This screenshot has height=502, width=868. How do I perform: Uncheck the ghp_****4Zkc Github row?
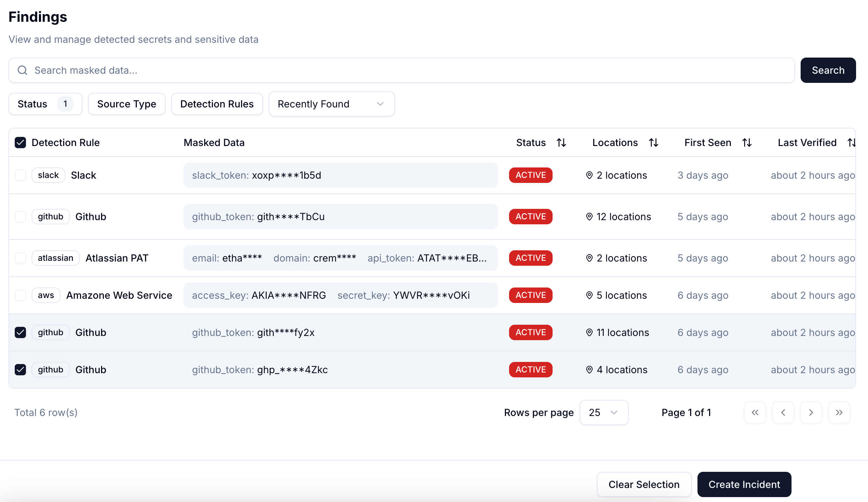[x=20, y=370]
